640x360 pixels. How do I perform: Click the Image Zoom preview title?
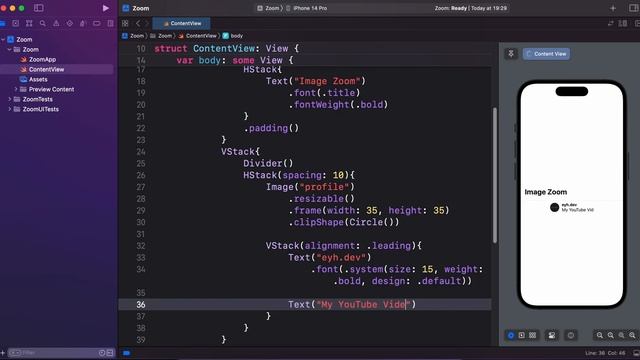[x=546, y=192]
